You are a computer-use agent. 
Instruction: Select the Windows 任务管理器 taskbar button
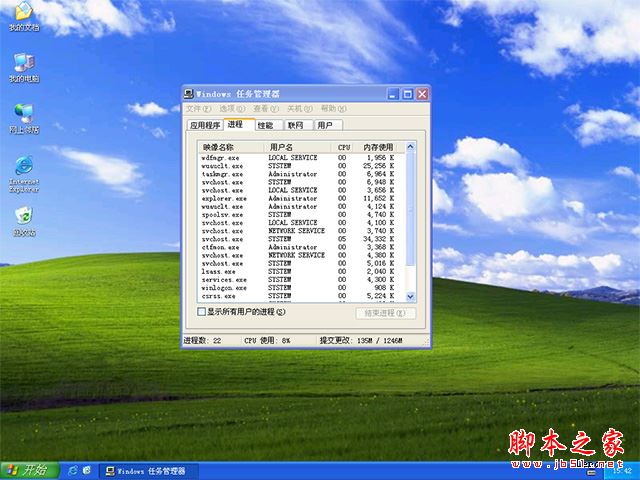[149, 471]
